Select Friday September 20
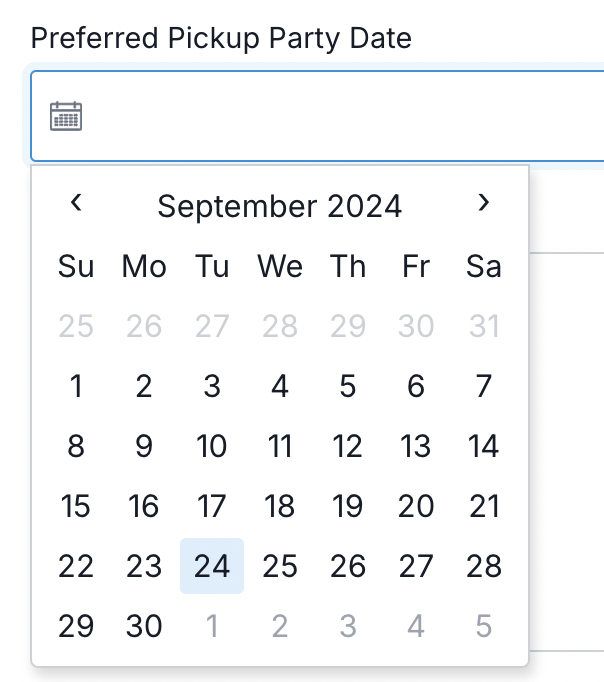This screenshot has height=682, width=604. [416, 506]
